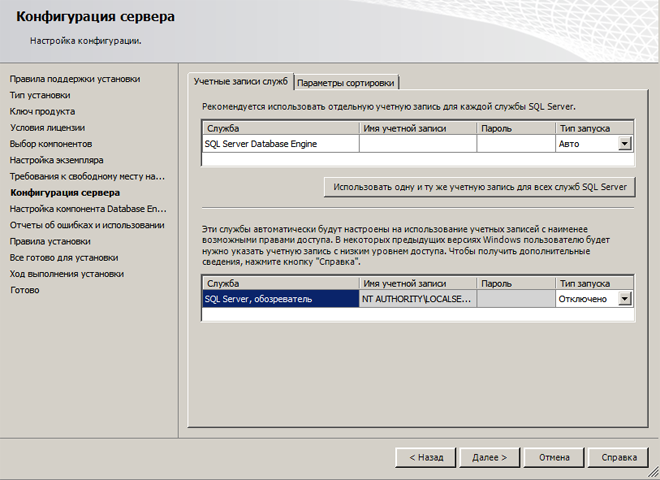Click Служба column header in bottom table
Image resolution: width=660 pixels, height=480 pixels.
[281, 283]
